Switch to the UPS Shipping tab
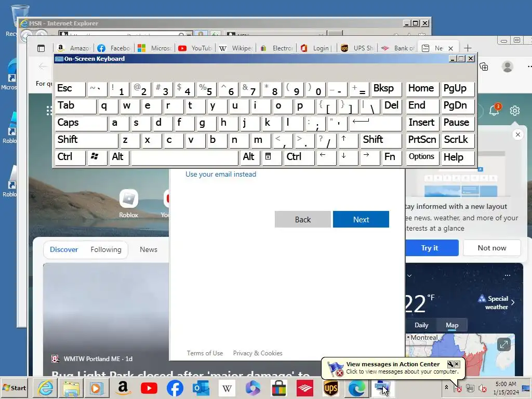 tap(357, 48)
